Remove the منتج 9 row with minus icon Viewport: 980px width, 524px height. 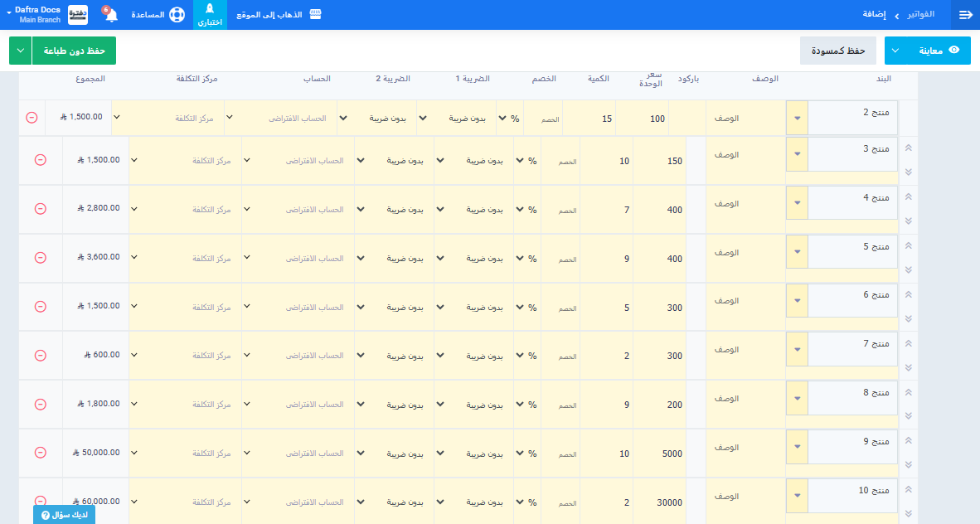(x=40, y=453)
